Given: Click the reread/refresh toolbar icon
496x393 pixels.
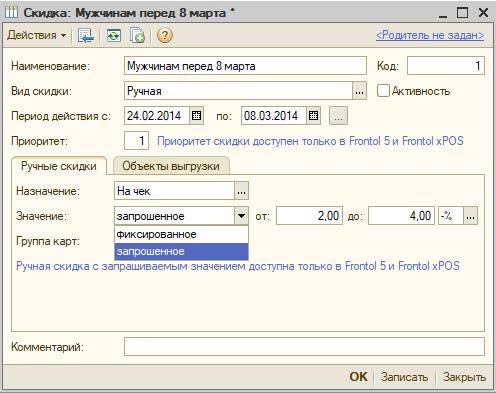Looking at the screenshot, I should point(114,35).
